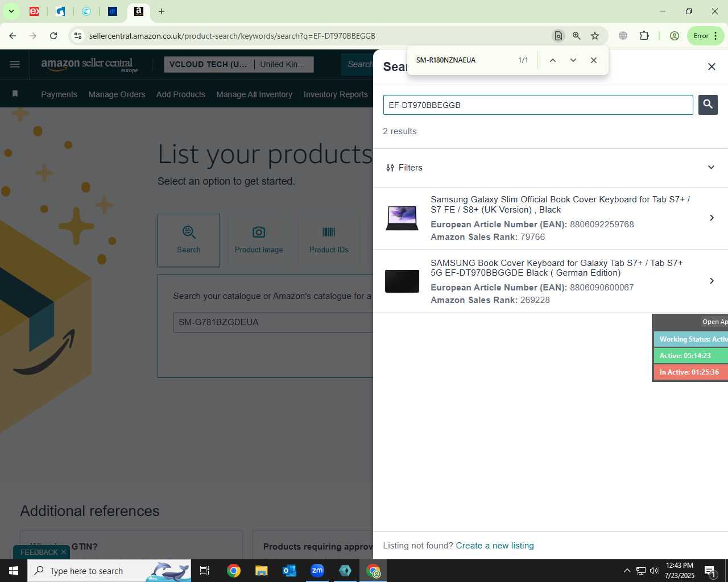
Task: Click the address bar URL
Action: pyautogui.click(x=232, y=36)
